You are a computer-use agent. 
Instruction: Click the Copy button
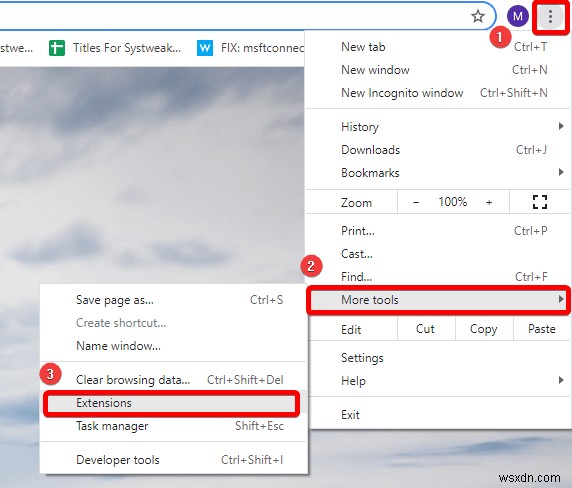pos(484,329)
